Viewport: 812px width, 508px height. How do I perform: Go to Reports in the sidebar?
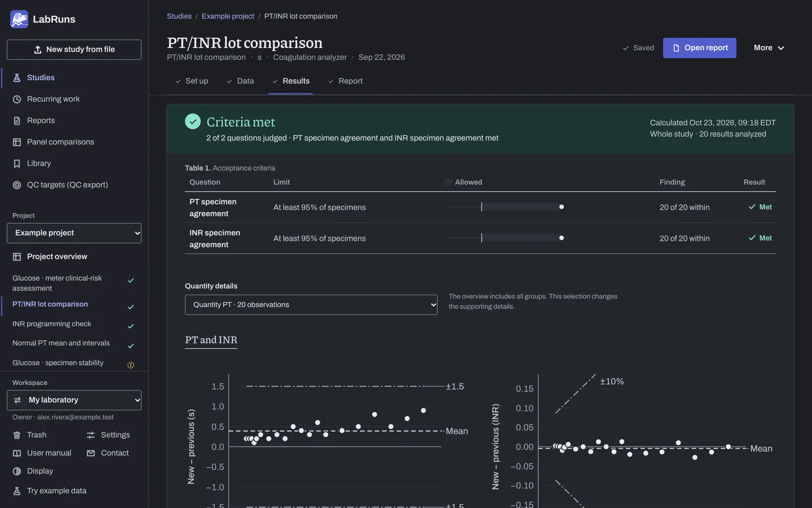pos(75,121)
